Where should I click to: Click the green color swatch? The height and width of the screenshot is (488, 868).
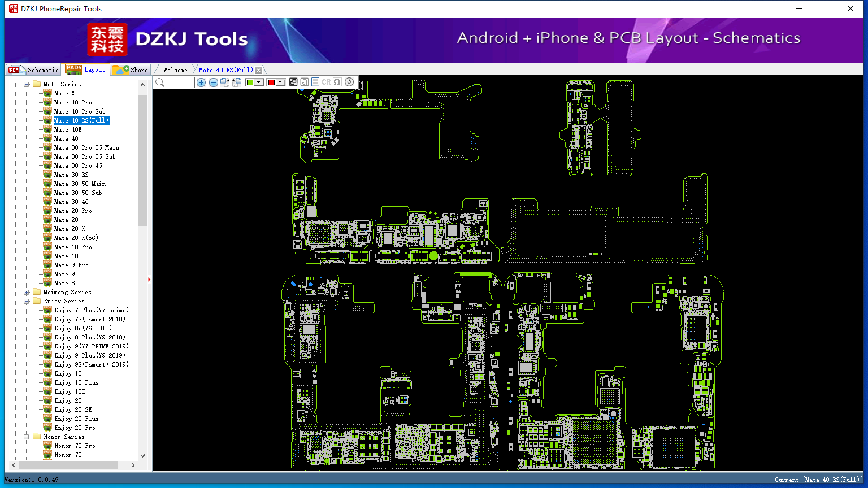(250, 82)
